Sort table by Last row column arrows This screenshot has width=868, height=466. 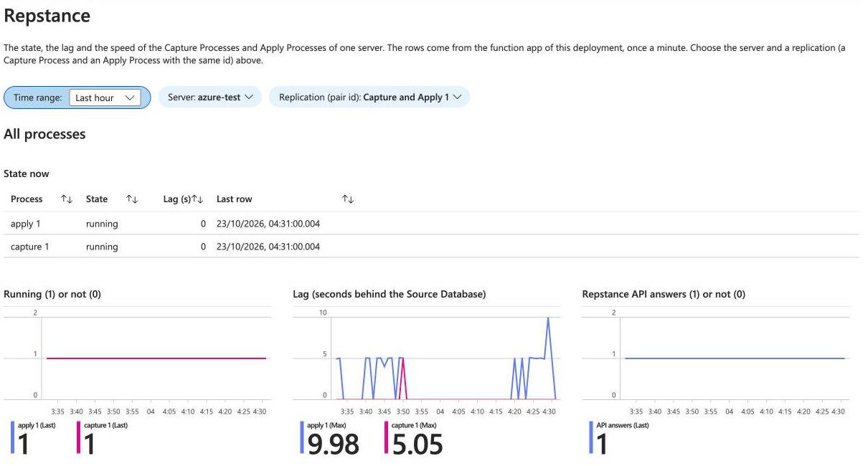coord(348,199)
